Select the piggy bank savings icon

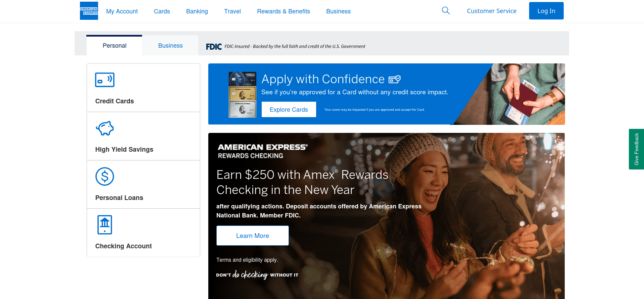click(x=105, y=128)
